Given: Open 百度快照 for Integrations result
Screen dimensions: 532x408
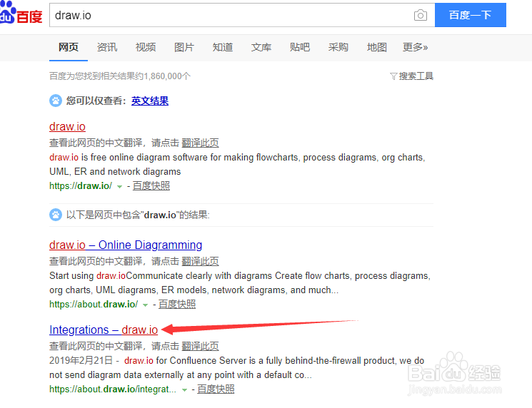Looking at the screenshot, I should click(x=216, y=389).
